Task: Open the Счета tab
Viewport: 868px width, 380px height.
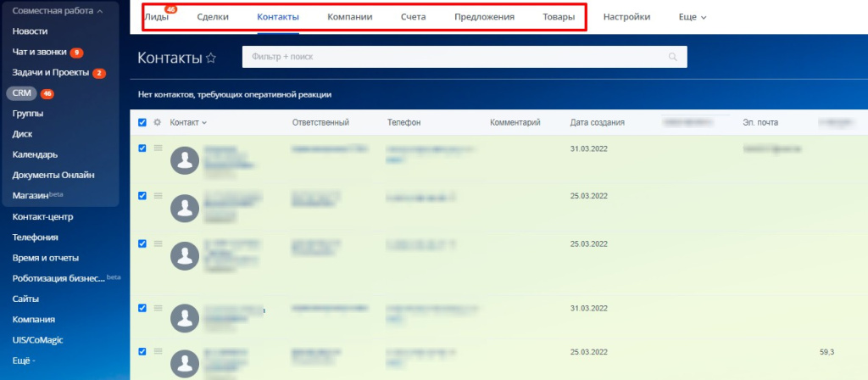Action: tap(413, 17)
